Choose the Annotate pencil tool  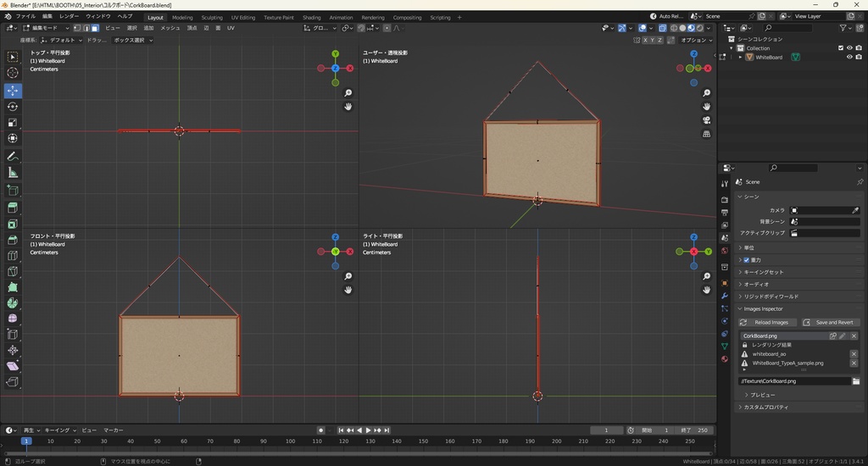13,157
